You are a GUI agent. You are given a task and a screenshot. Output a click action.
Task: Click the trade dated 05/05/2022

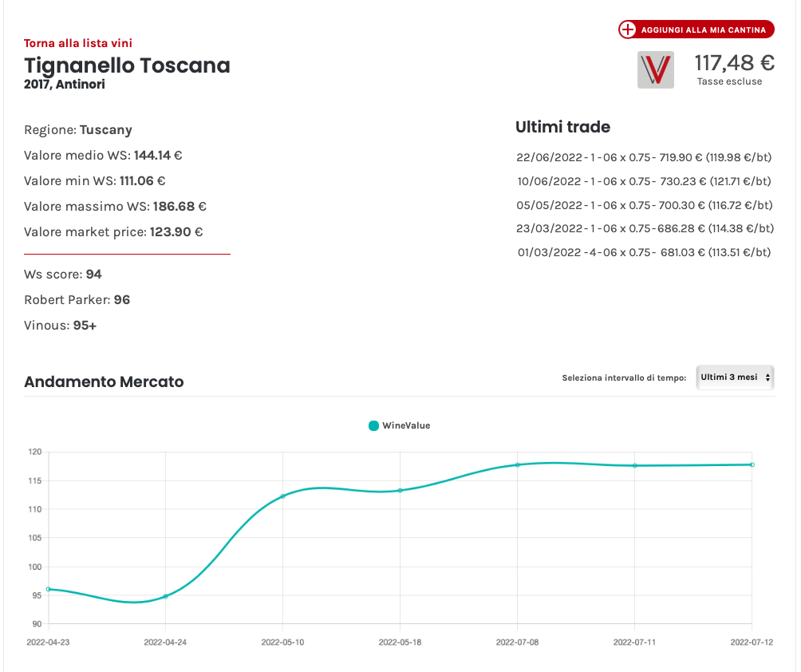pyautogui.click(x=644, y=205)
